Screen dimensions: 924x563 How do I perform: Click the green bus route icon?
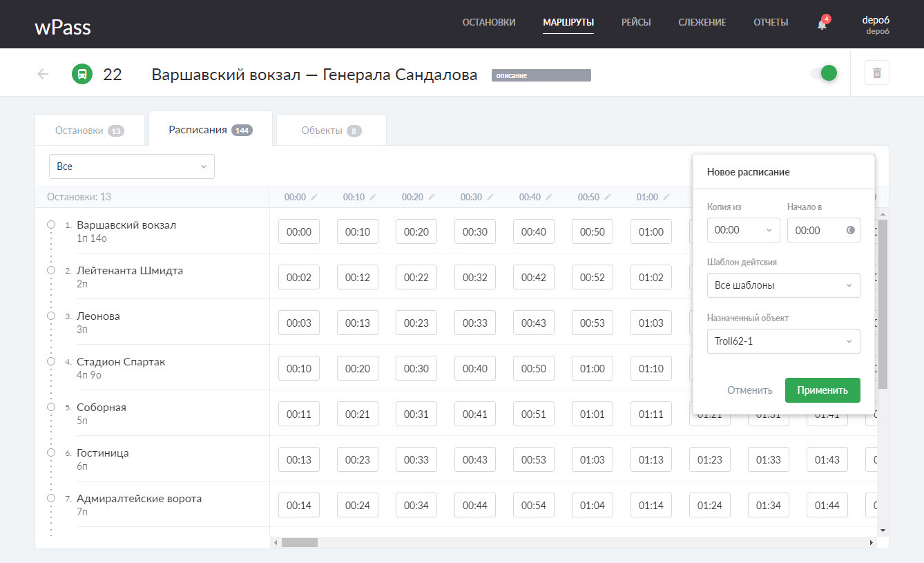82,75
